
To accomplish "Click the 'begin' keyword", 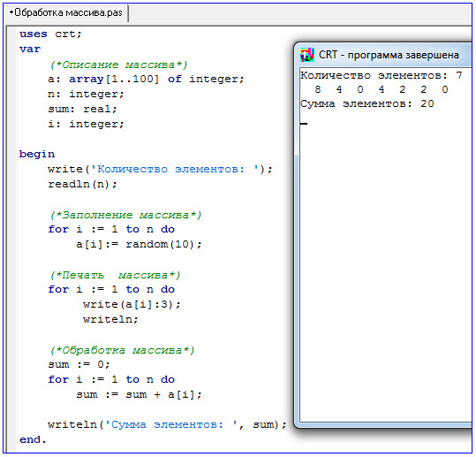I will [x=37, y=154].
